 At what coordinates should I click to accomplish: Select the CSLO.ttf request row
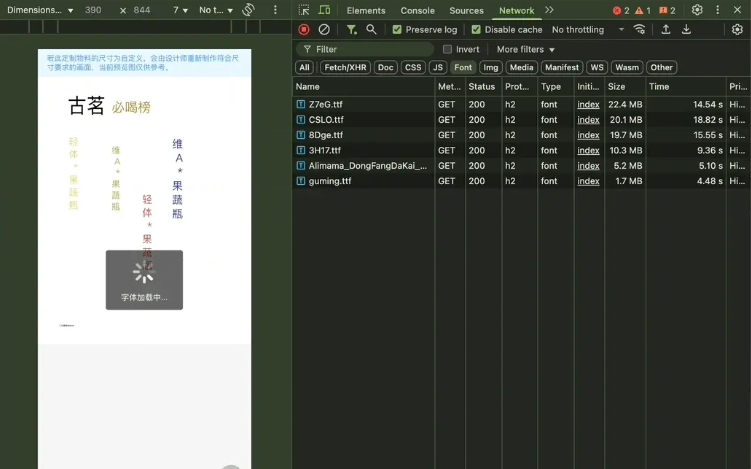click(522, 120)
